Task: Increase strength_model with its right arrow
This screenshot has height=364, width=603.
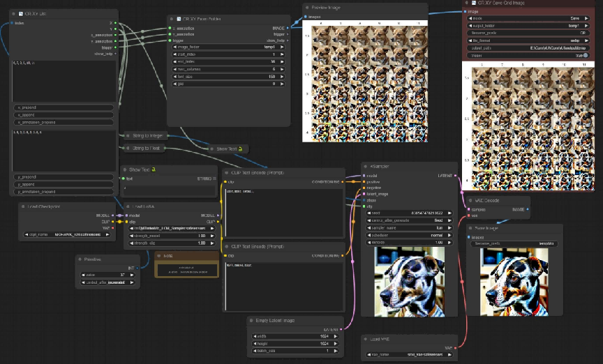Action: (212, 236)
